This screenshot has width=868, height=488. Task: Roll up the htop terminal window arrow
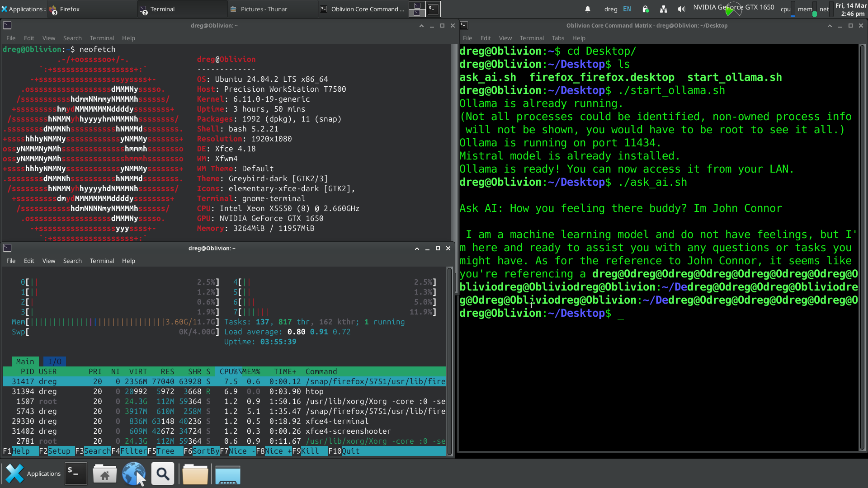417,249
